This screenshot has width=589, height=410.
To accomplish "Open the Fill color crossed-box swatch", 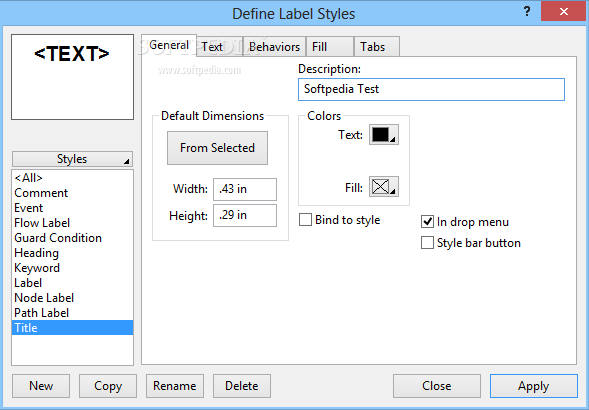I will [384, 186].
